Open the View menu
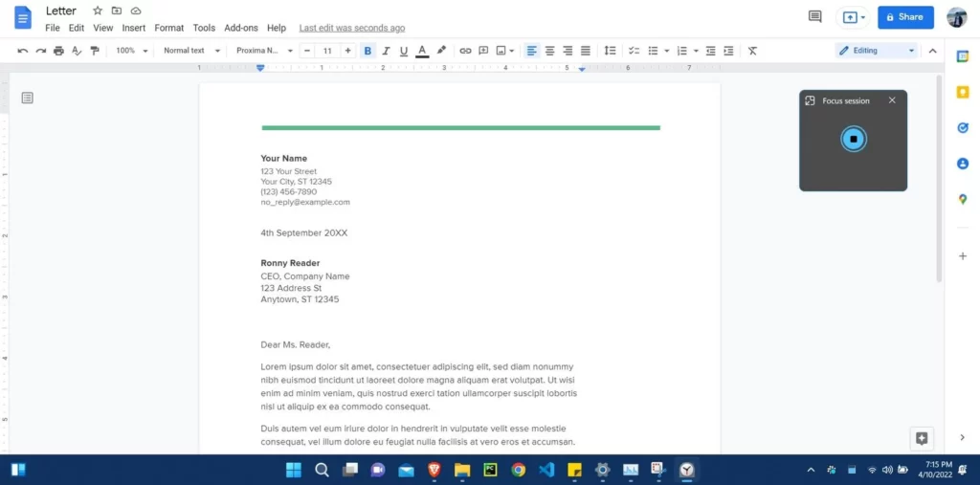The height and width of the screenshot is (485, 980). pyautogui.click(x=103, y=28)
